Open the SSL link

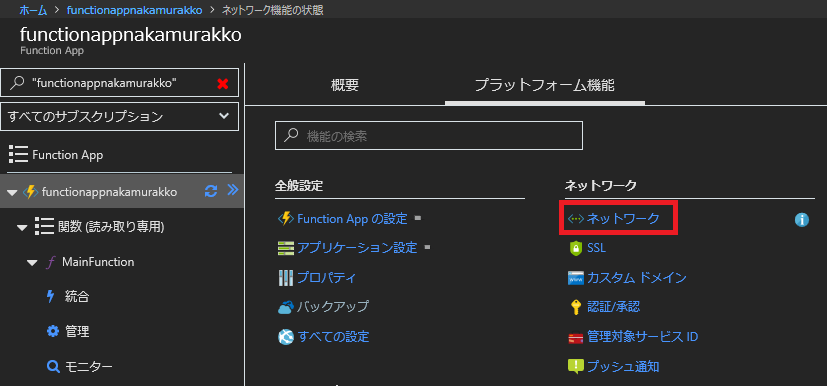(x=597, y=248)
